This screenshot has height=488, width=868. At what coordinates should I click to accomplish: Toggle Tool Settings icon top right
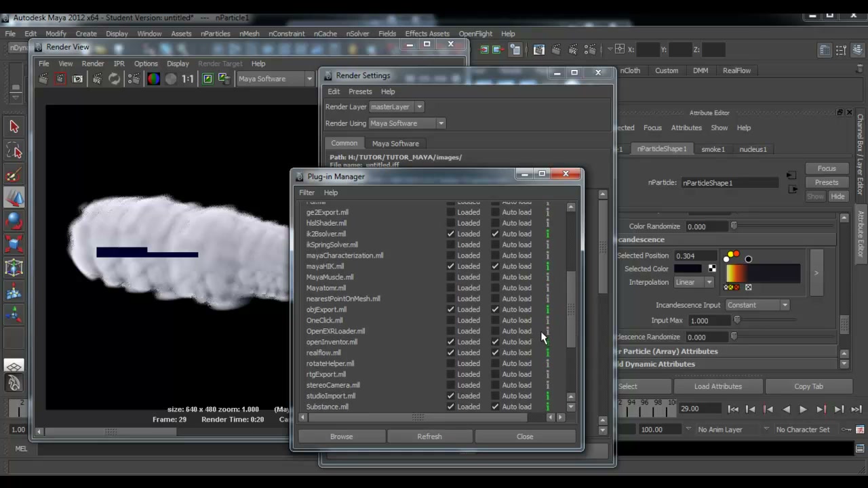[x=842, y=50]
